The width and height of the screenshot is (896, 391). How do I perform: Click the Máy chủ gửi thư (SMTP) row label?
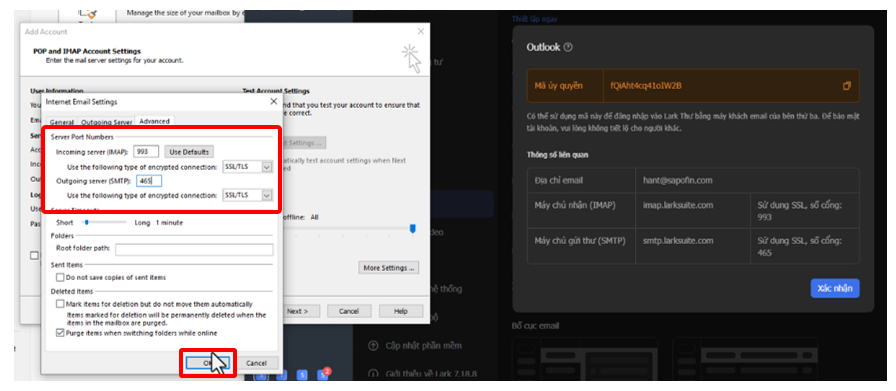point(579,241)
